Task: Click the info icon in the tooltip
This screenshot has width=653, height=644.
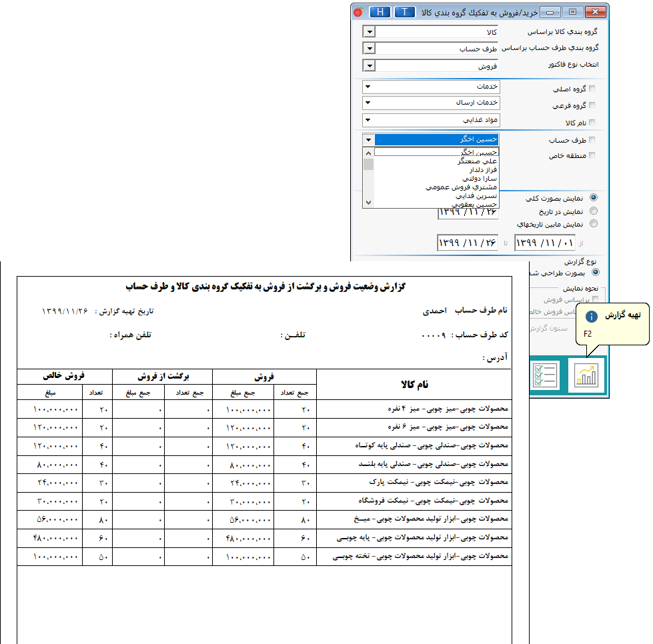Action: (591, 317)
